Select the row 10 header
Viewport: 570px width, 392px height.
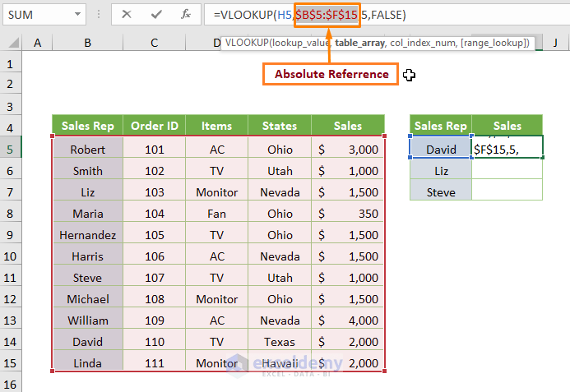pos(12,256)
